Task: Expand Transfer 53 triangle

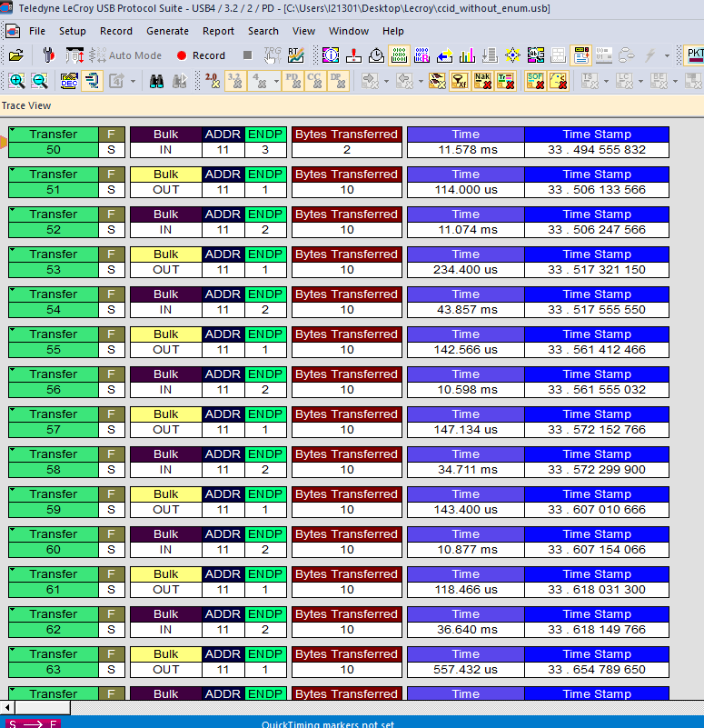Action: tap(13, 250)
